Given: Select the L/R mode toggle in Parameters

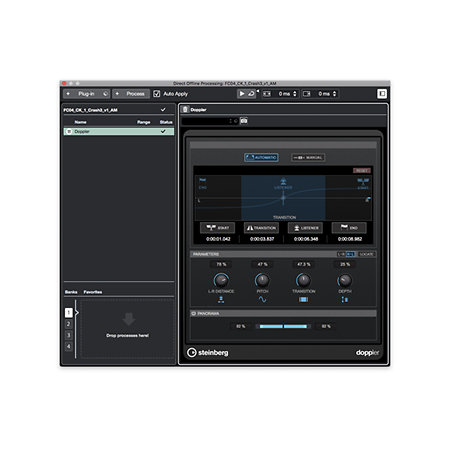Looking at the screenshot, I should tap(341, 254).
